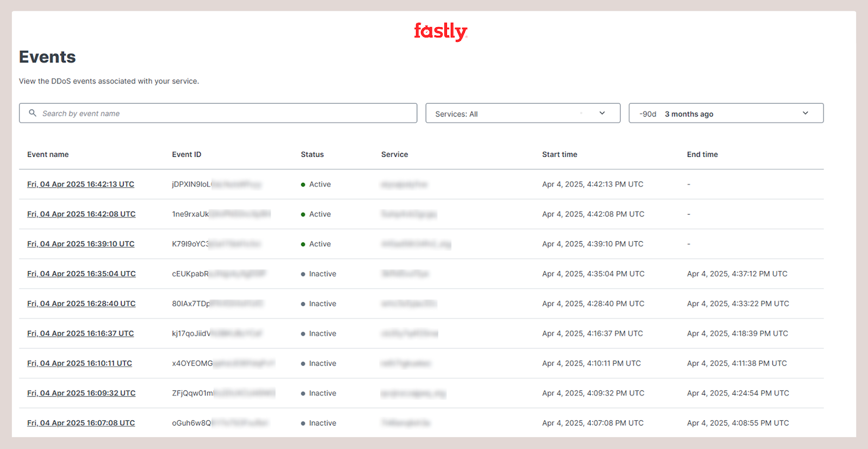Open the Services: All dropdown
The image size is (868, 449).
click(x=522, y=113)
